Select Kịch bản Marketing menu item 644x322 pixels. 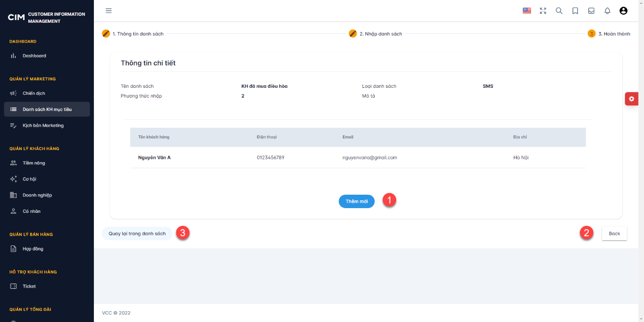click(x=46, y=125)
